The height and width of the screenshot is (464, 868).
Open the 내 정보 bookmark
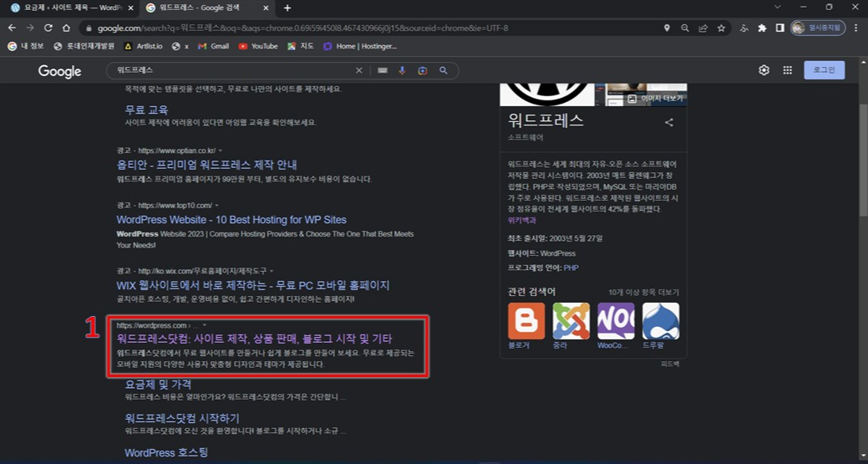(25, 46)
